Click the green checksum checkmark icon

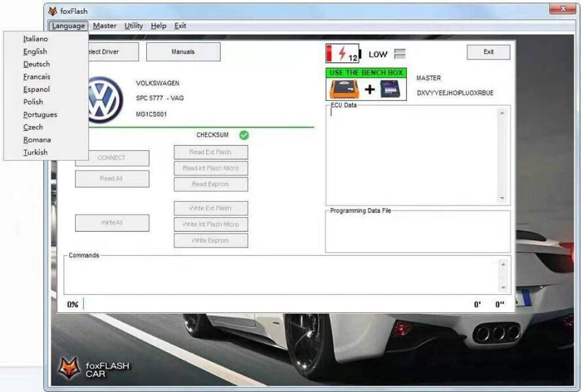point(244,135)
